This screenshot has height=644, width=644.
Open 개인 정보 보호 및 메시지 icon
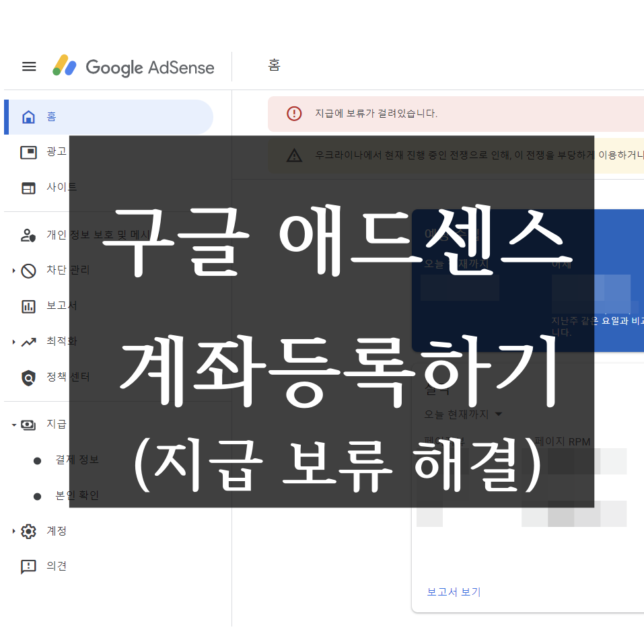(28, 236)
